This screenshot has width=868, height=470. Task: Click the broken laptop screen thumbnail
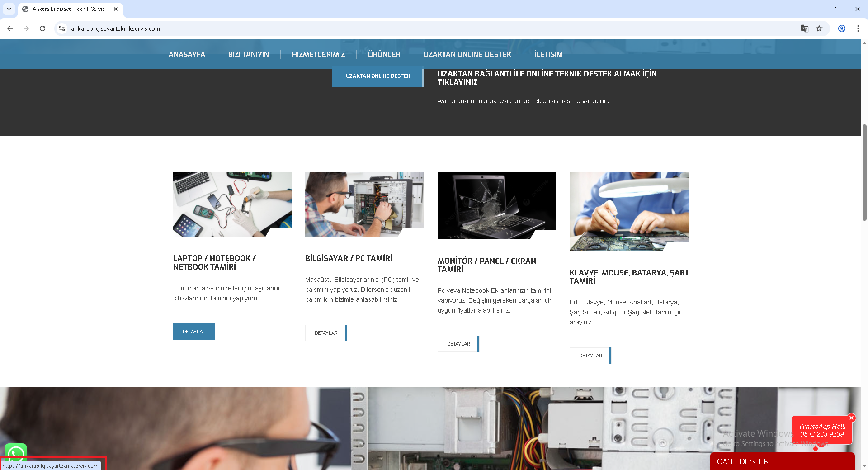pos(496,205)
